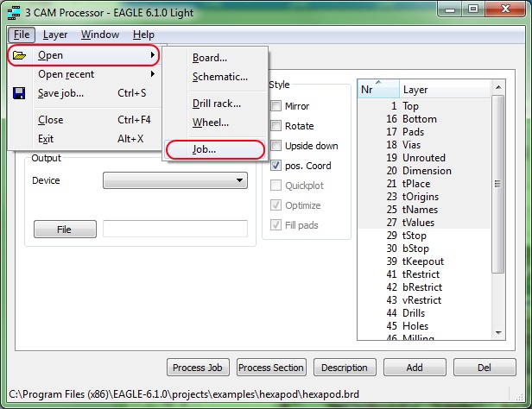
Task: Select layer 42 bRestrict
Action: click(424, 287)
